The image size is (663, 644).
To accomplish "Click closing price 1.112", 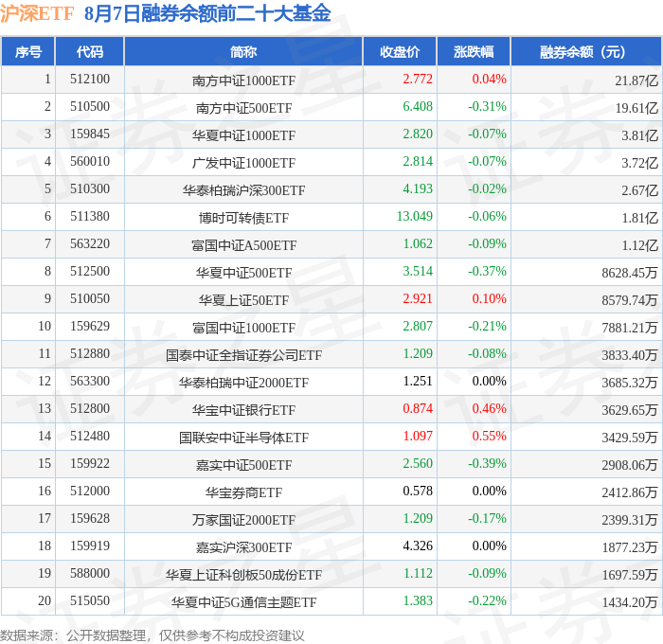I will tap(418, 573).
